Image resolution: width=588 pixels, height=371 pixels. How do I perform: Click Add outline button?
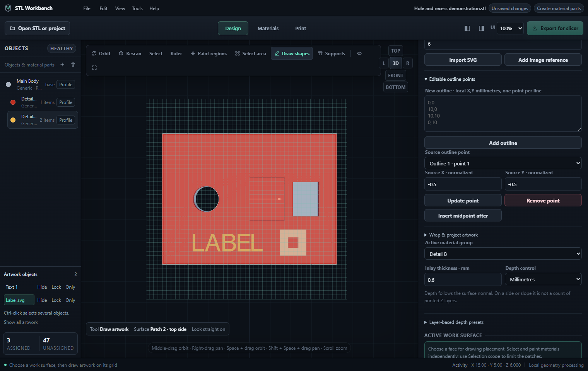tap(503, 143)
